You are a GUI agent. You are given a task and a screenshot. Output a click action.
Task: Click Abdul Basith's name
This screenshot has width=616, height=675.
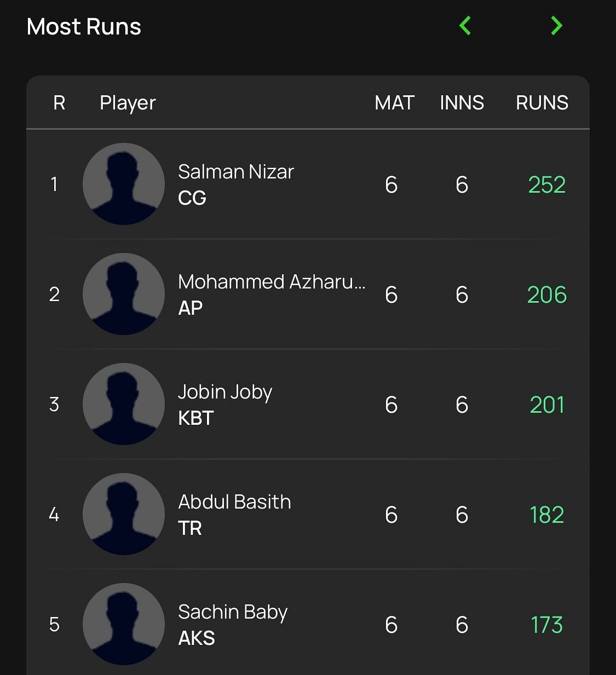234,502
